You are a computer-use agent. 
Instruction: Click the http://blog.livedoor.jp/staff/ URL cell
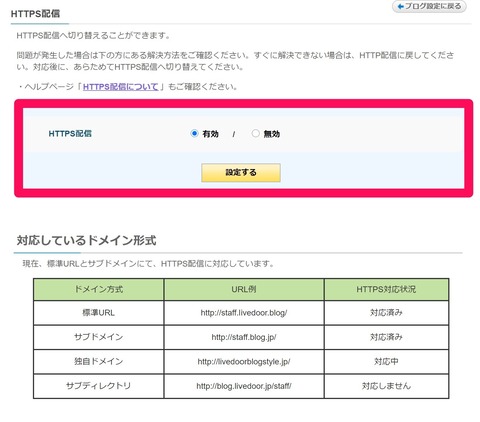pyautogui.click(x=244, y=386)
